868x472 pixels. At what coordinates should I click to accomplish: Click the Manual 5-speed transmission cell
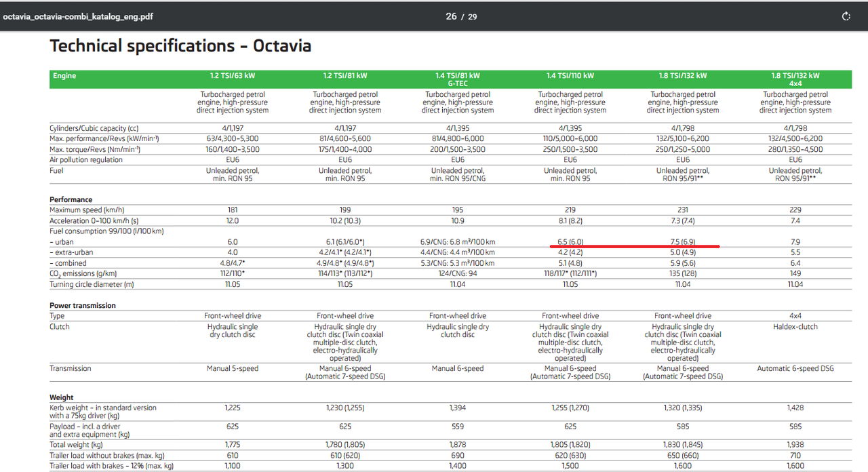tap(233, 369)
